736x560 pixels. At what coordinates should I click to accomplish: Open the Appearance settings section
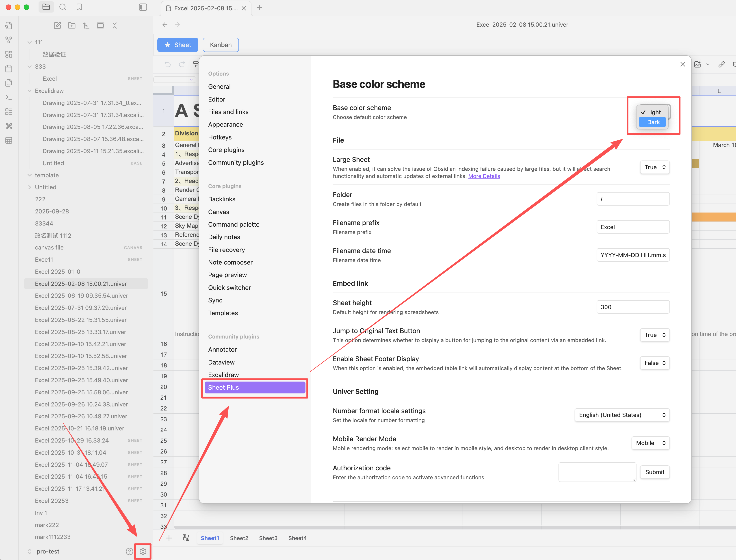coord(225,124)
